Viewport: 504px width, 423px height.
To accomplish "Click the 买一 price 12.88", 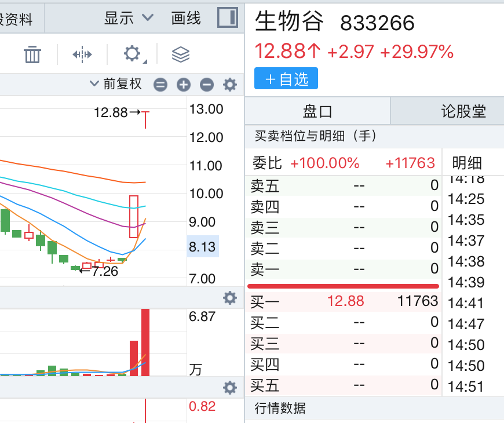I will point(345,301).
